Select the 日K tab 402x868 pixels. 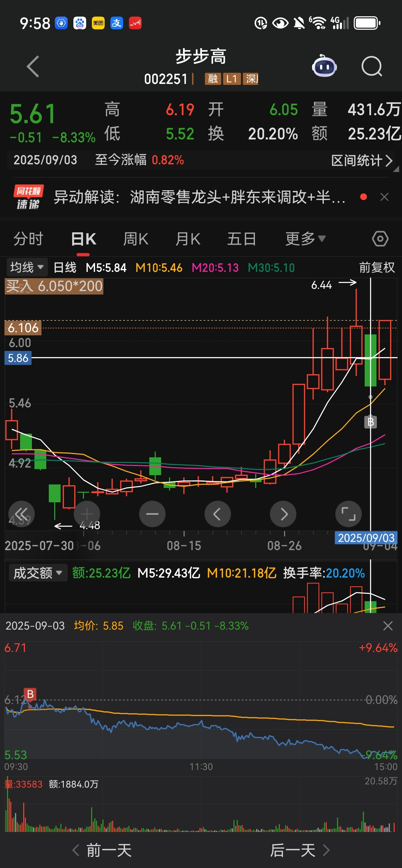coord(84,239)
